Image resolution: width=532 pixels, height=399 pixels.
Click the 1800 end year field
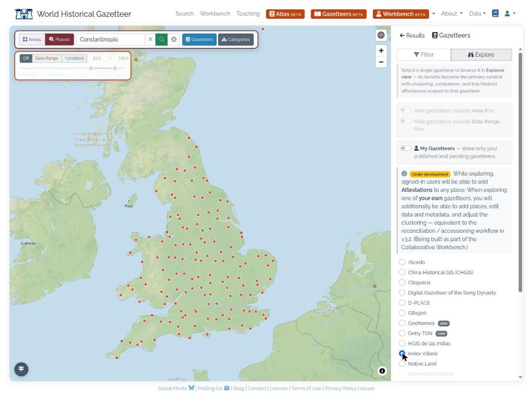tap(123, 58)
